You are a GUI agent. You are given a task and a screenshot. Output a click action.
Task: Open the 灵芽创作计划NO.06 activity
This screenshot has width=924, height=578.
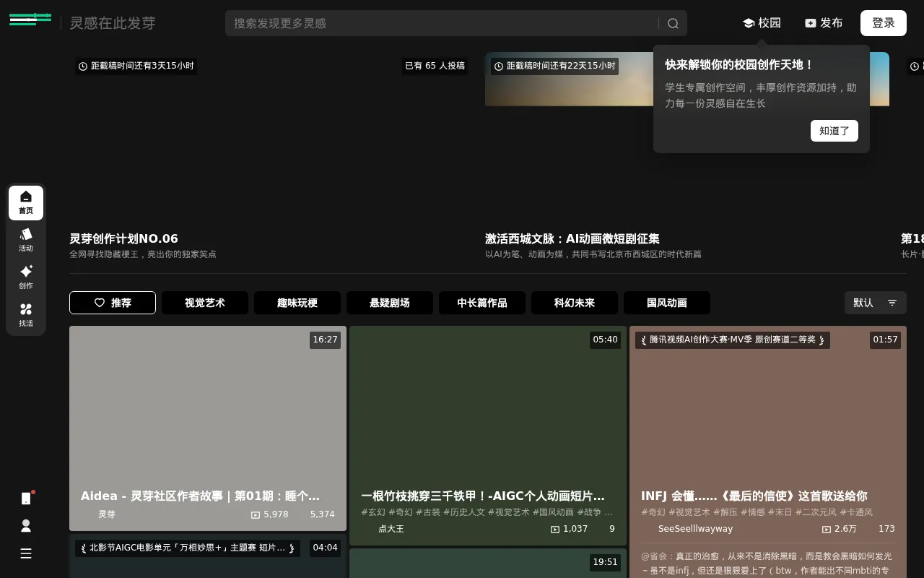tap(123, 238)
